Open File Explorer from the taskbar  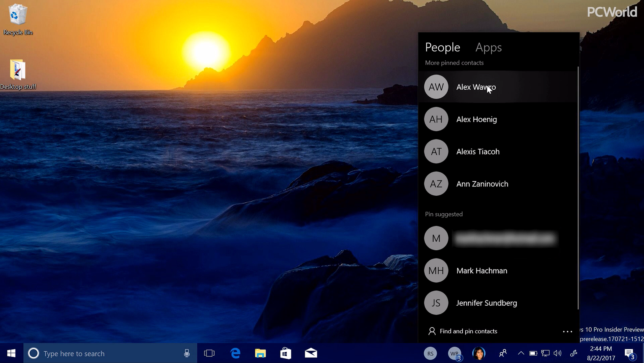tap(260, 353)
